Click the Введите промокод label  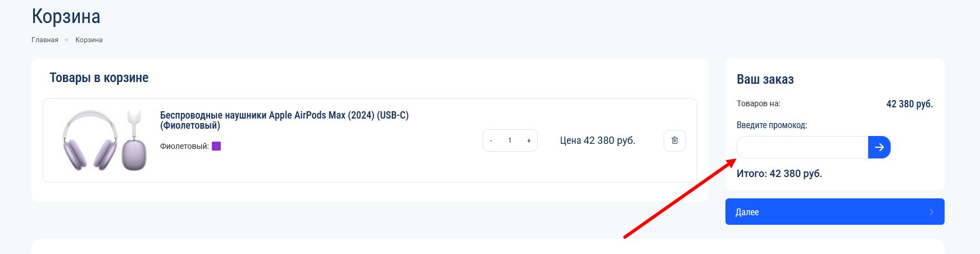pyautogui.click(x=772, y=125)
